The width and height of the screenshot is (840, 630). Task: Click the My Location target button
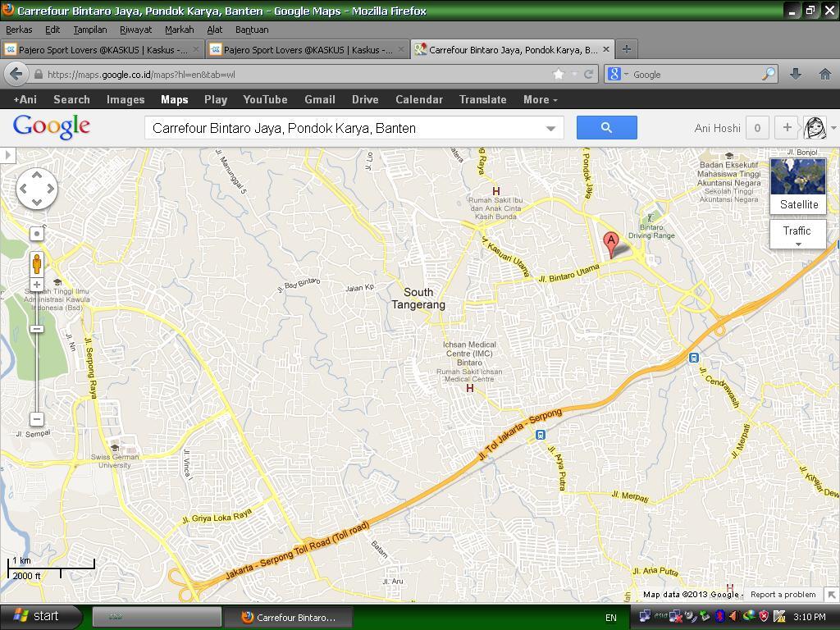[x=36, y=234]
